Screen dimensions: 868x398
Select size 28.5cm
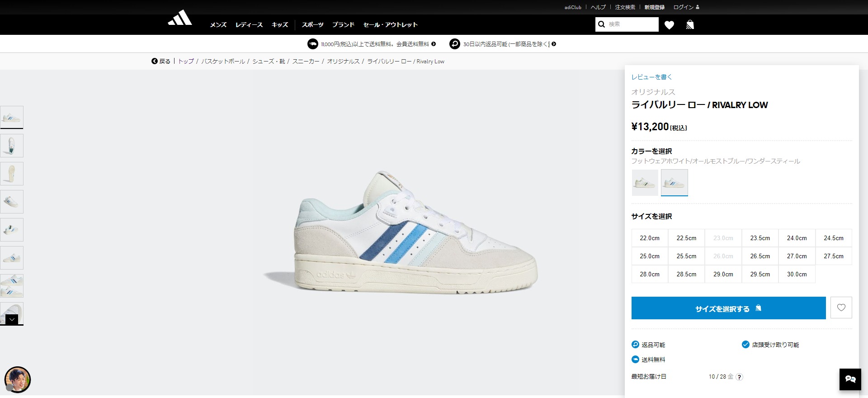click(686, 274)
